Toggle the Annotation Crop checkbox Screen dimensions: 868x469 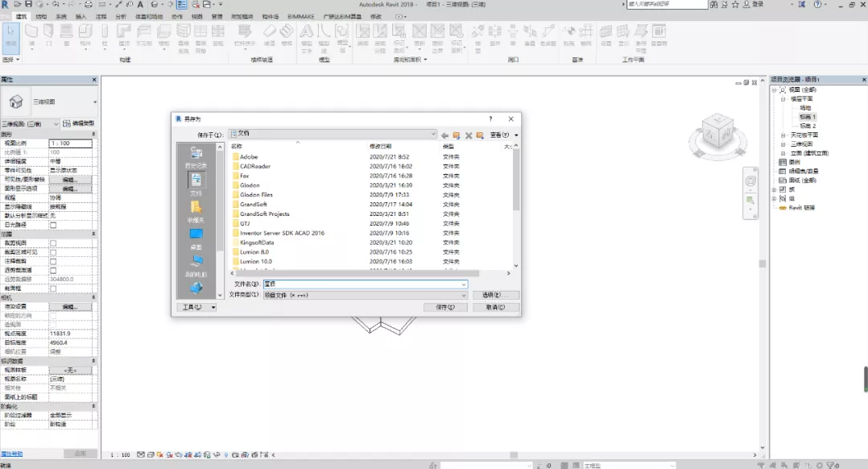tap(53, 261)
